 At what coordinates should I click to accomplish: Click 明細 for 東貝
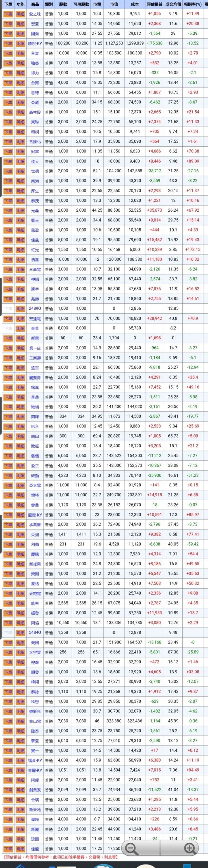pos(20,328)
